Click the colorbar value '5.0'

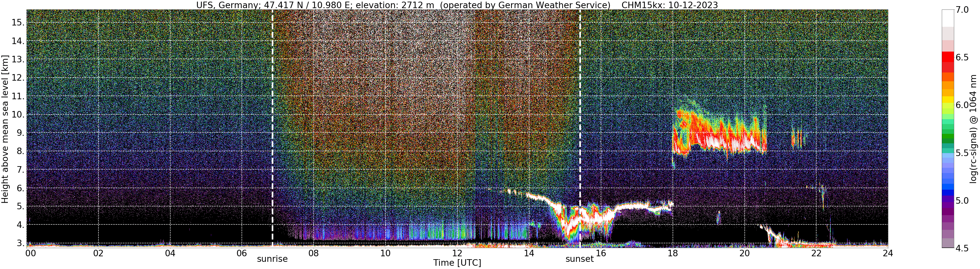tap(962, 200)
